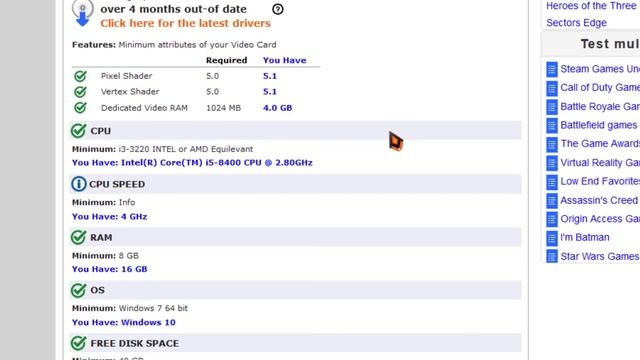Click 'Click here for the latest drivers' link
Image resolution: width=640 pixels, height=360 pixels.
click(185, 23)
